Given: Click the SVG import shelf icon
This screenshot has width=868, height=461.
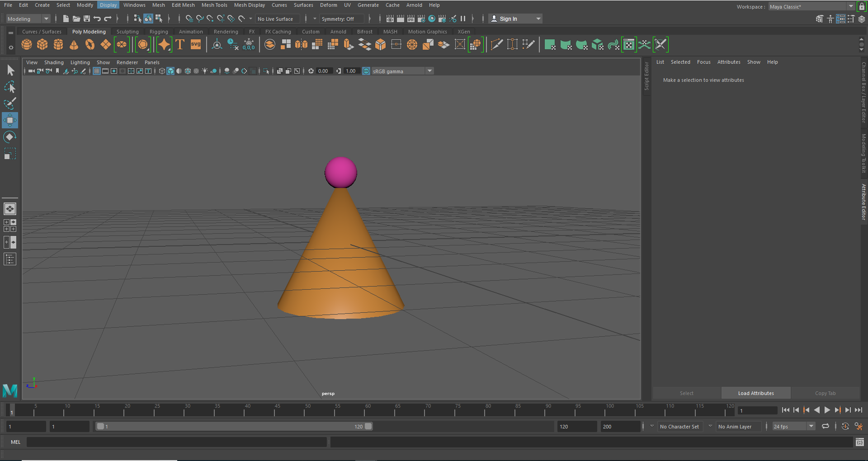Looking at the screenshot, I should [x=196, y=44].
